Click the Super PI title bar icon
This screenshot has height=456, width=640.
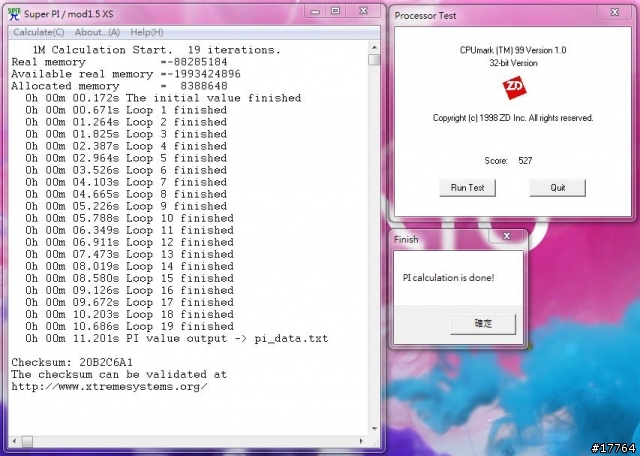tap(14, 14)
